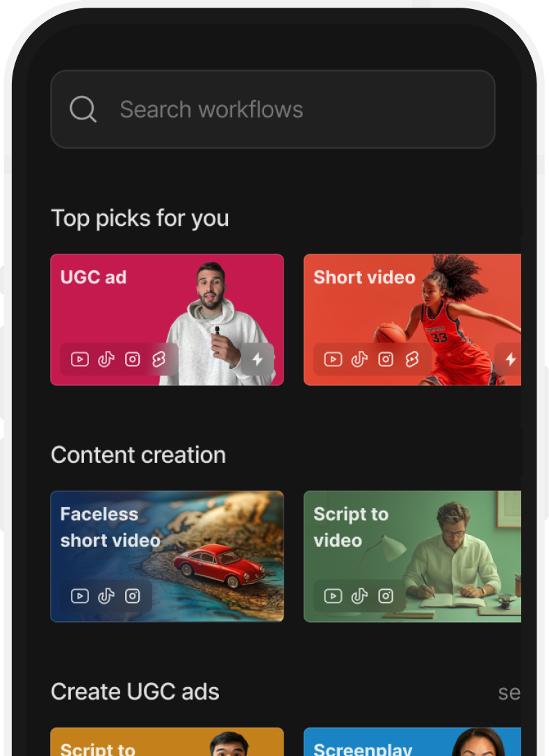
Task: Click Shorts icon on Short video card
Action: coord(412,359)
